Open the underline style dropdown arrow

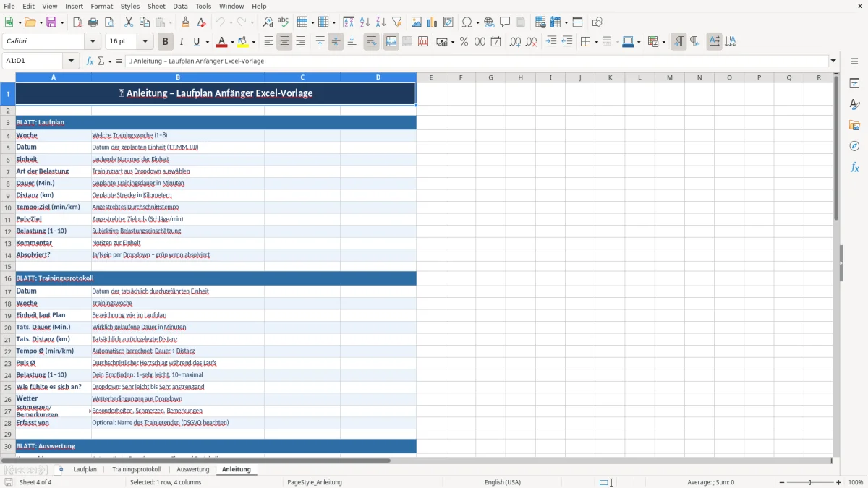tap(206, 42)
